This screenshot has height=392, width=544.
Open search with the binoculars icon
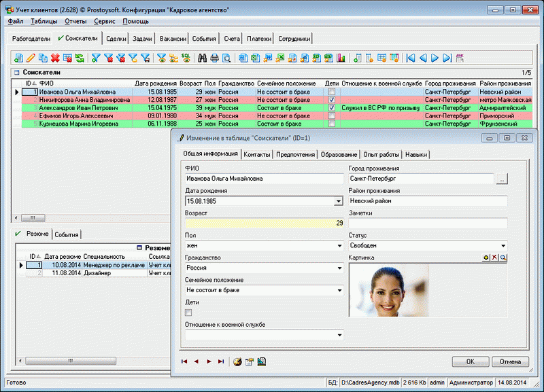[201, 58]
